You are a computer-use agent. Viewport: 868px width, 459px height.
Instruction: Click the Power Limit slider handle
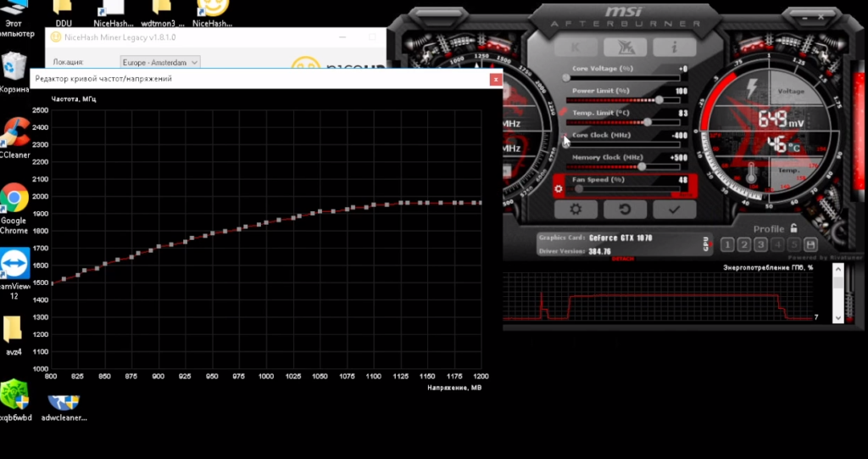point(659,99)
